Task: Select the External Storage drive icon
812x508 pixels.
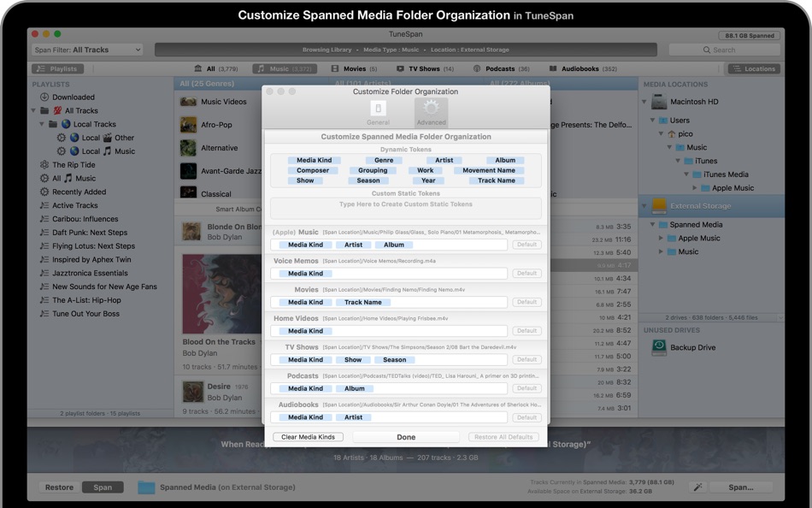Action: 659,206
